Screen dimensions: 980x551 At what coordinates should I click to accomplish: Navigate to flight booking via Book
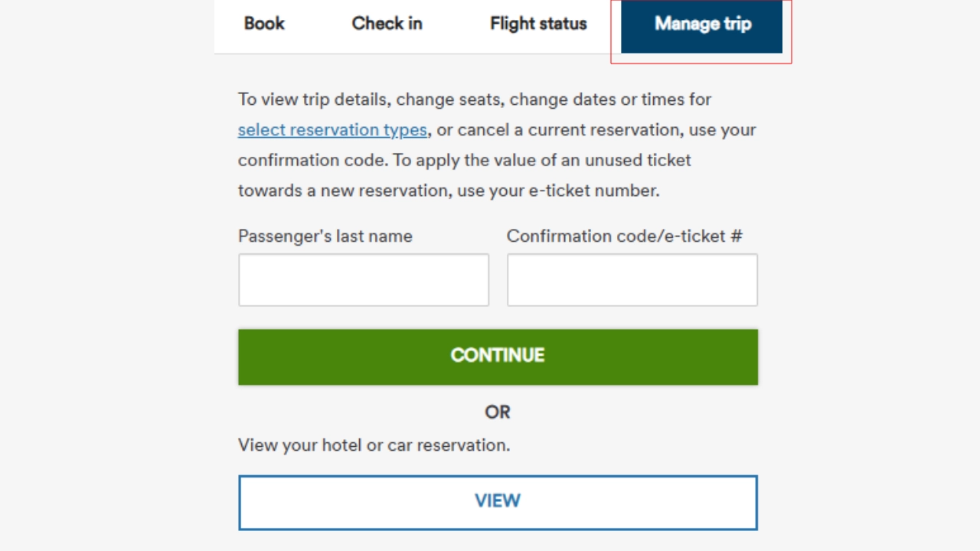click(x=263, y=24)
